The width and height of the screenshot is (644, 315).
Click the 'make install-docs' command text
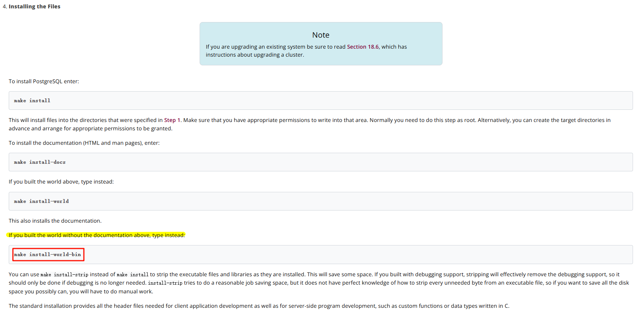[40, 162]
